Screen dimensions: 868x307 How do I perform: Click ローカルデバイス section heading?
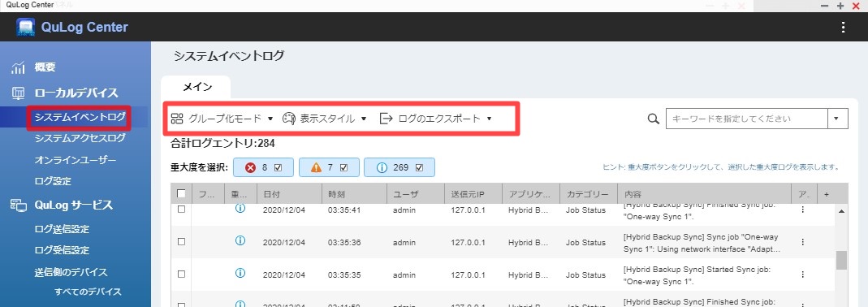coord(76,93)
